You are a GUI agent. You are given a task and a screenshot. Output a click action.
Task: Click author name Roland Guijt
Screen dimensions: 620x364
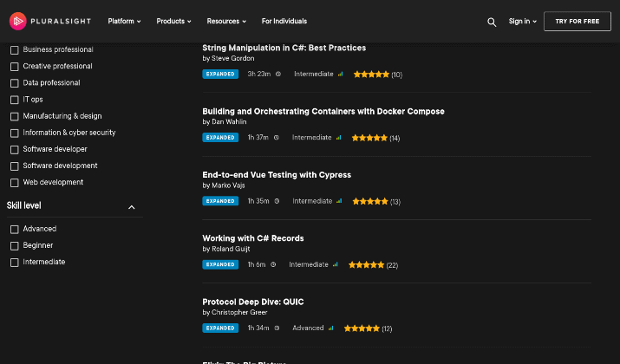[231, 249]
